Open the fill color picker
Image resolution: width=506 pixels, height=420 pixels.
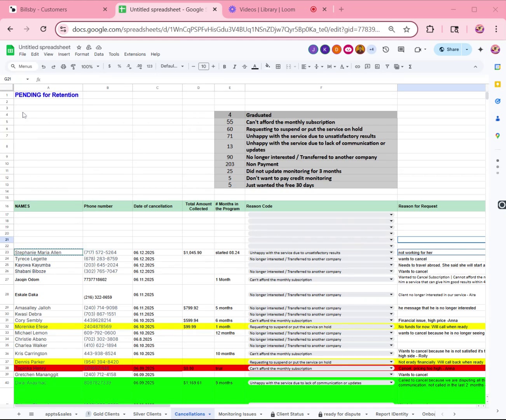point(267,66)
